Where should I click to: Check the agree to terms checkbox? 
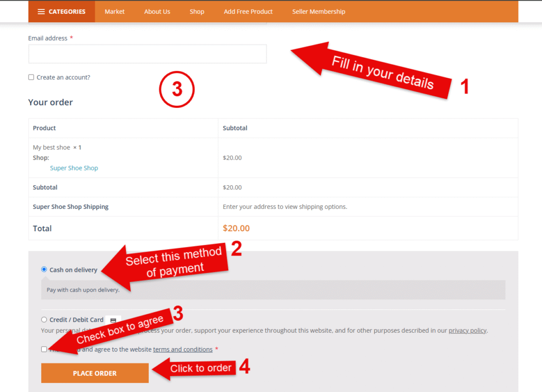(x=44, y=349)
